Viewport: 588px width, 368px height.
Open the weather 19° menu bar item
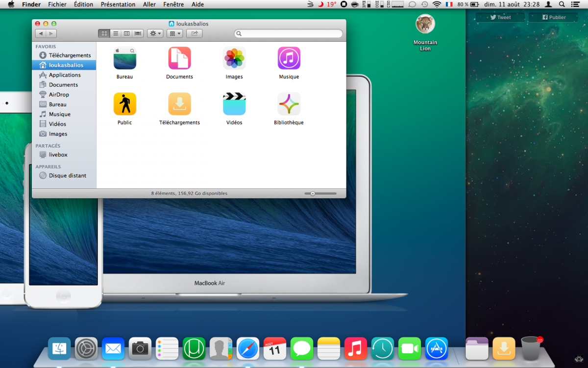(328, 4)
